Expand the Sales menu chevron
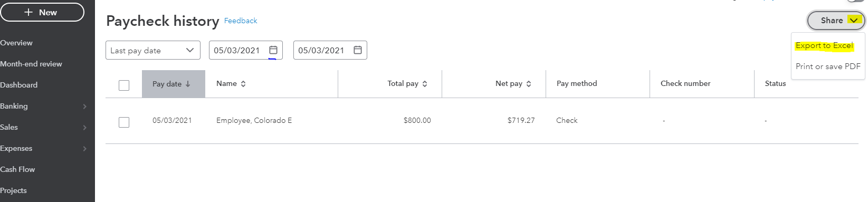 pyautogui.click(x=85, y=128)
